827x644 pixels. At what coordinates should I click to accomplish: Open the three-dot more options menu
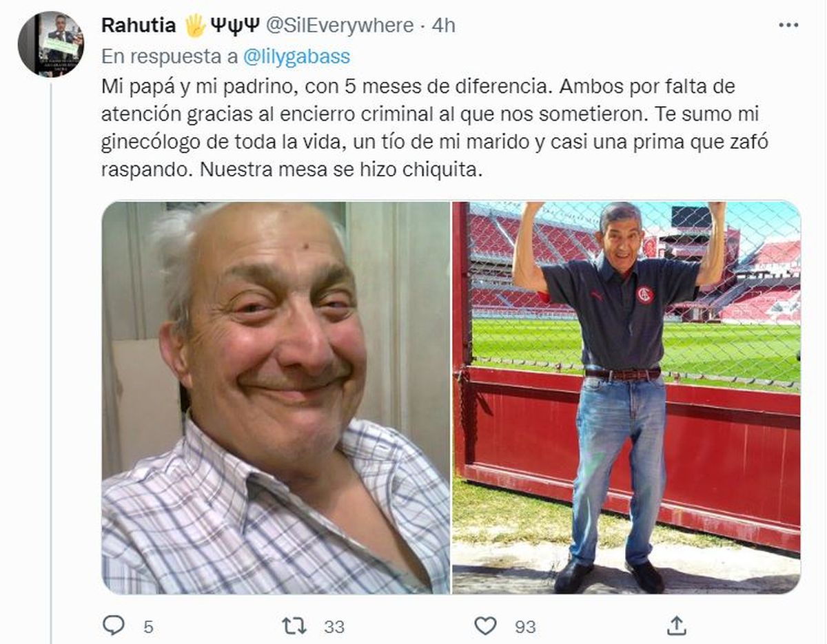tap(788, 25)
